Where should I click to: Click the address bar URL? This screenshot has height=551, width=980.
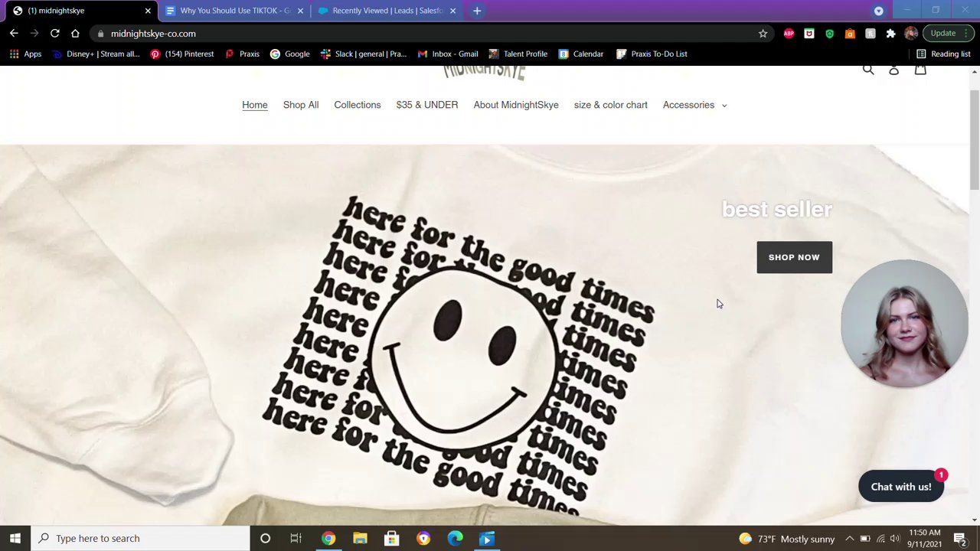coord(153,34)
